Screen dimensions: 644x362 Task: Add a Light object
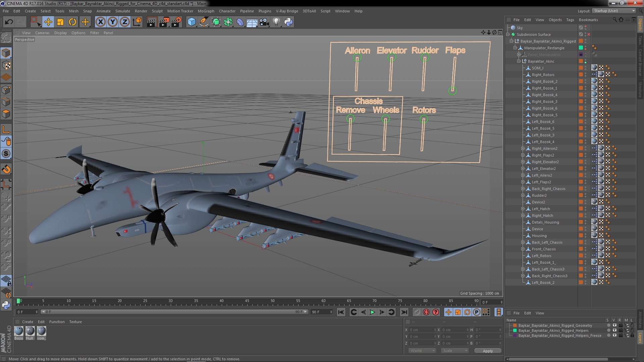point(276,22)
